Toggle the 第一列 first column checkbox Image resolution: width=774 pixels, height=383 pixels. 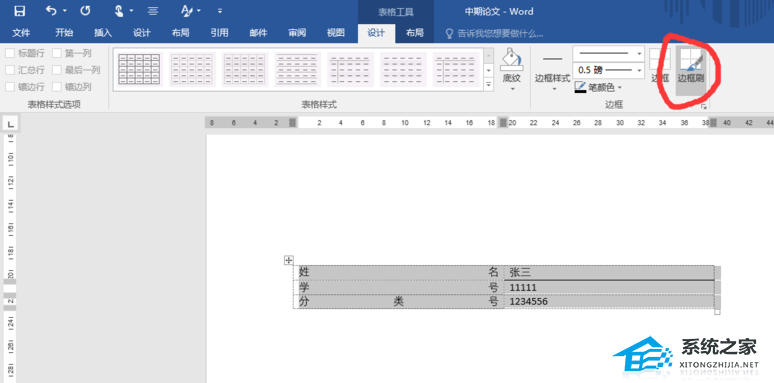click(57, 53)
